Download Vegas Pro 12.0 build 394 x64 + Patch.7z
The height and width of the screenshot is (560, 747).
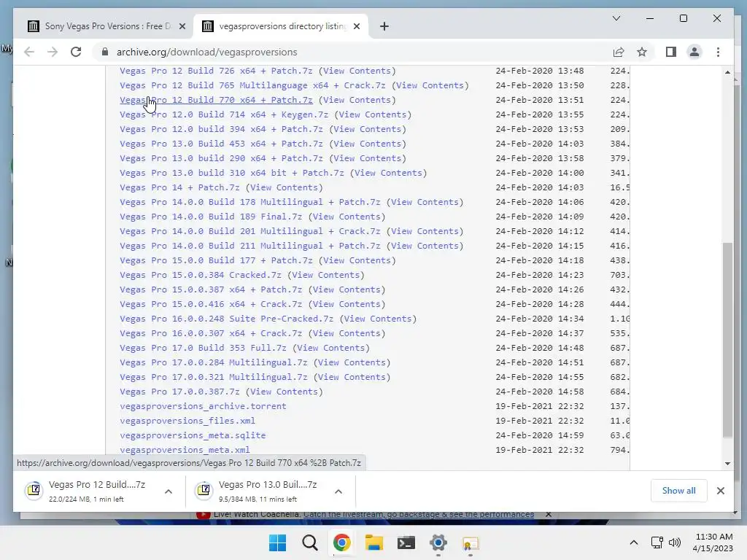[221, 129]
